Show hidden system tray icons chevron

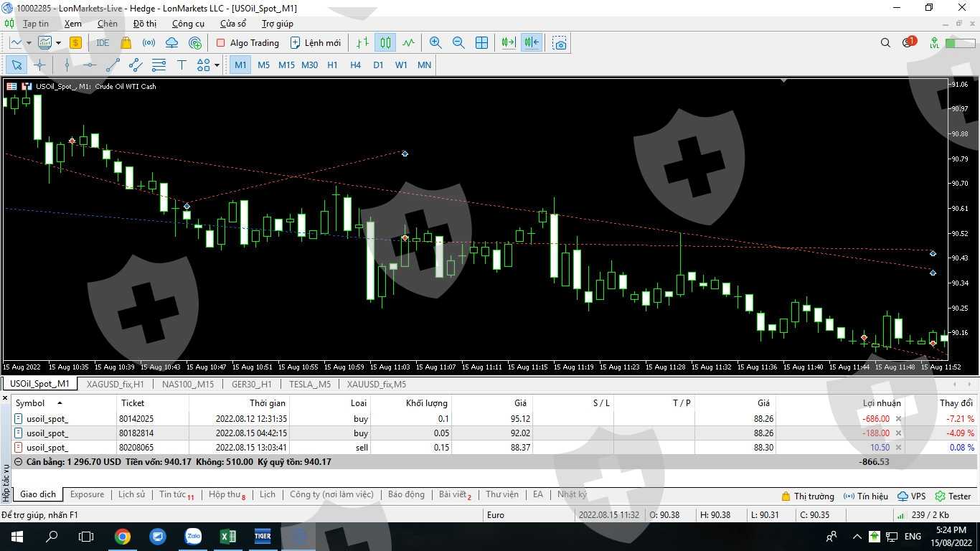pyautogui.click(x=857, y=537)
